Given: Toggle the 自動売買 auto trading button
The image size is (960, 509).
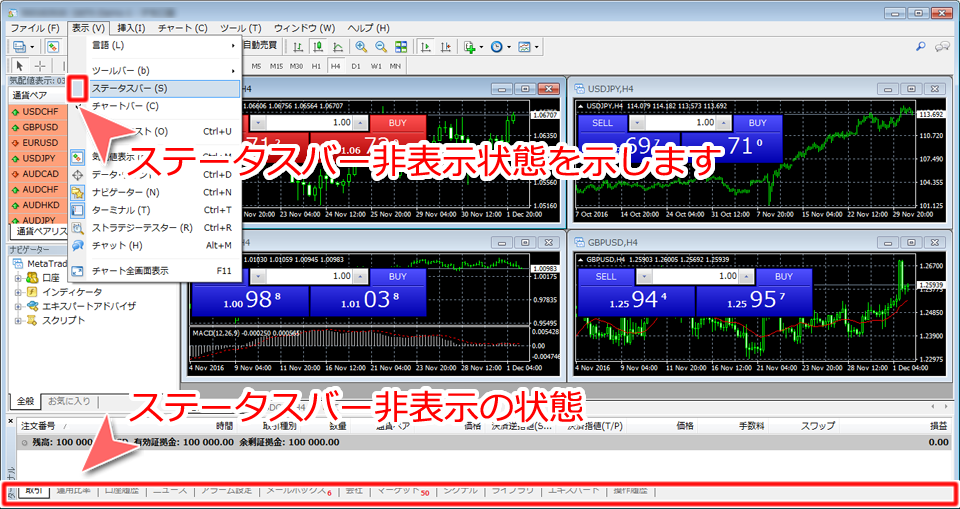Looking at the screenshot, I should (x=260, y=45).
